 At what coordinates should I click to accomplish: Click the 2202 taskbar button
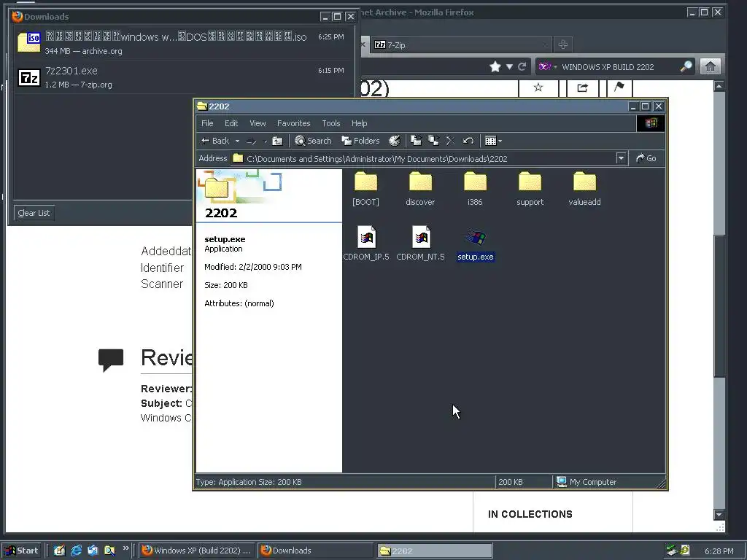(435, 551)
